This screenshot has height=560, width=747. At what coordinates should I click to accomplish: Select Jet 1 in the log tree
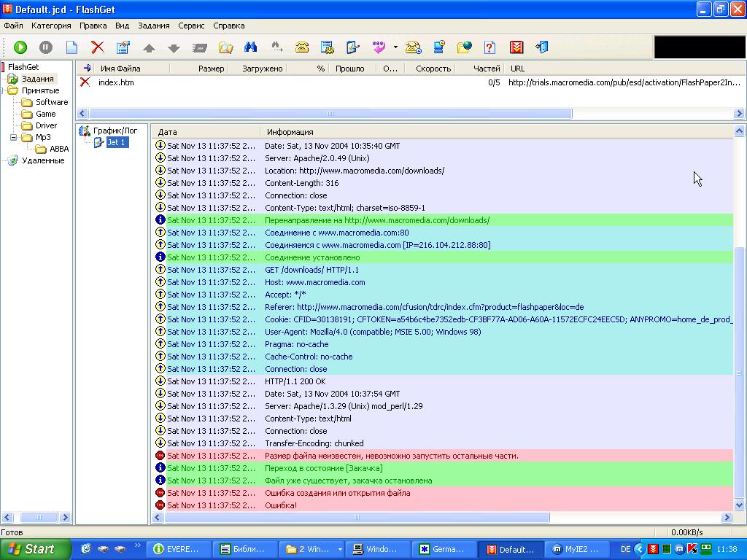point(116,142)
